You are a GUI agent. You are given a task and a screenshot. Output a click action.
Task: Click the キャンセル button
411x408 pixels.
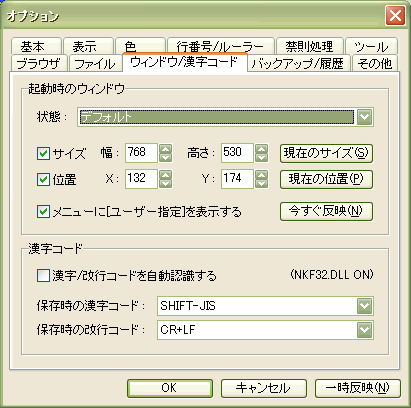point(264,388)
